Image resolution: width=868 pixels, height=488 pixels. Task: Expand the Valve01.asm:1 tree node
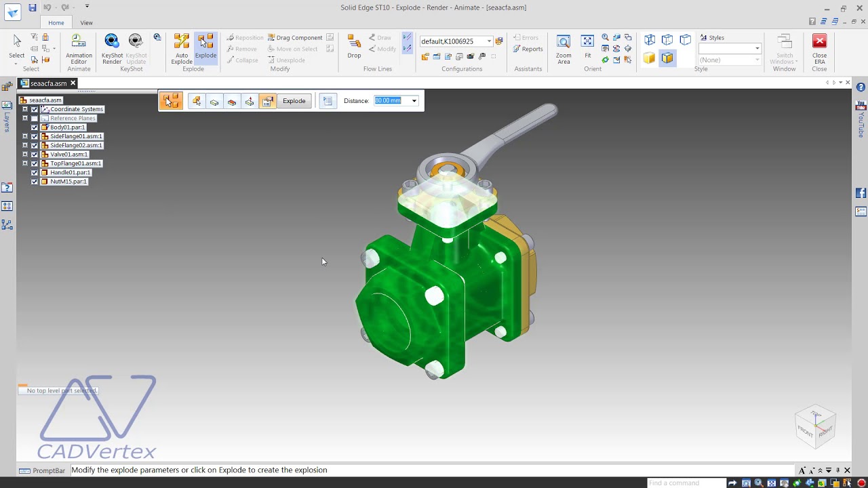click(25, 155)
